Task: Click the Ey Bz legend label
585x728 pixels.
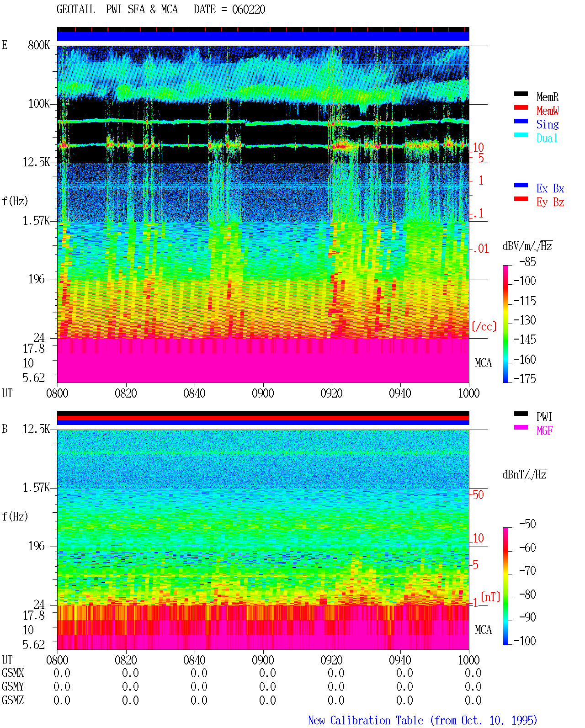Action: click(x=550, y=202)
